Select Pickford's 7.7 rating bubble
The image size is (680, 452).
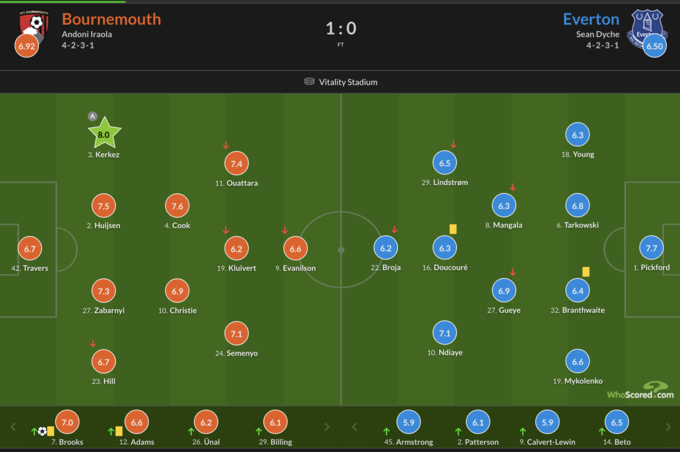pos(649,248)
